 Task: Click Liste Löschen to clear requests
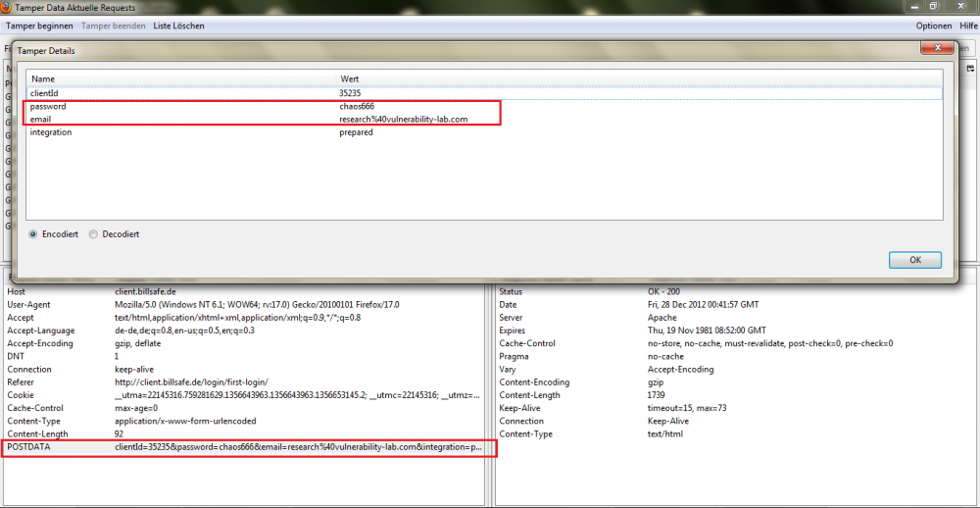click(x=181, y=25)
